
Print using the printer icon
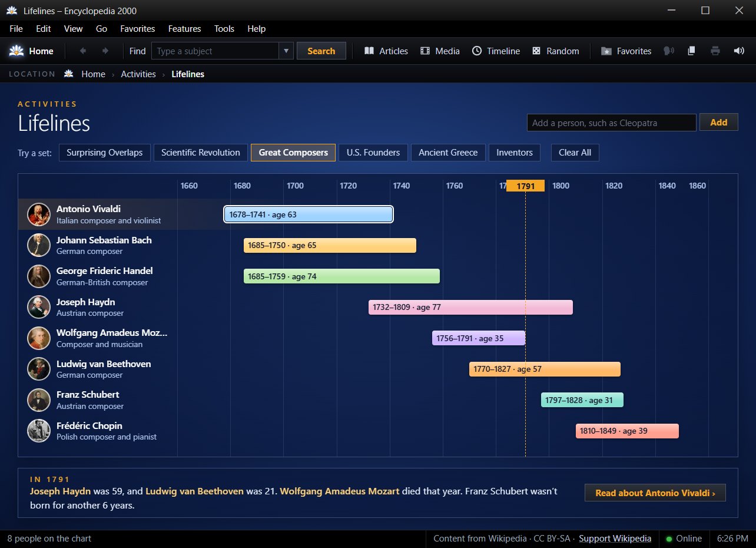click(715, 51)
